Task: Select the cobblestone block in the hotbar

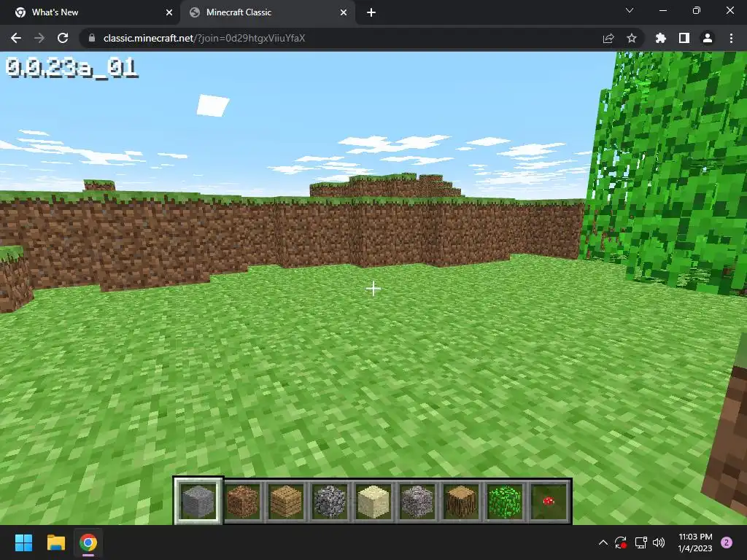Action: click(x=330, y=501)
